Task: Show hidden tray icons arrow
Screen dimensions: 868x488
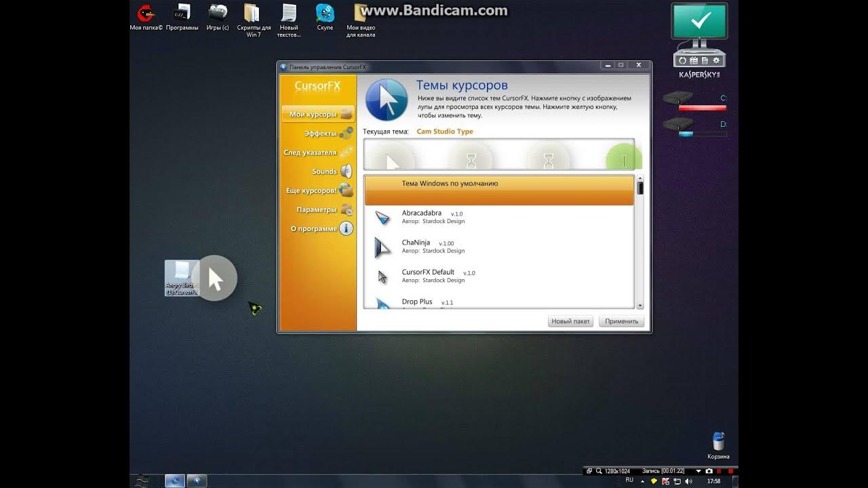Action: point(642,481)
